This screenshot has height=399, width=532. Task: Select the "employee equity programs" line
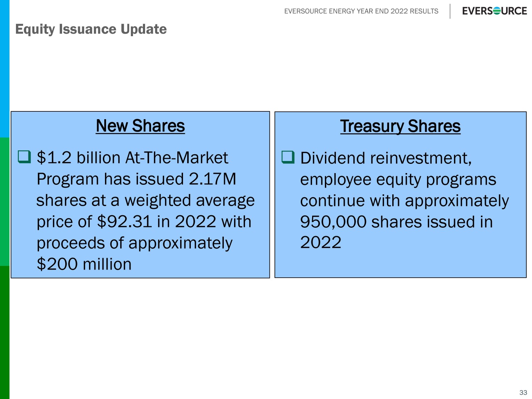point(398,179)
